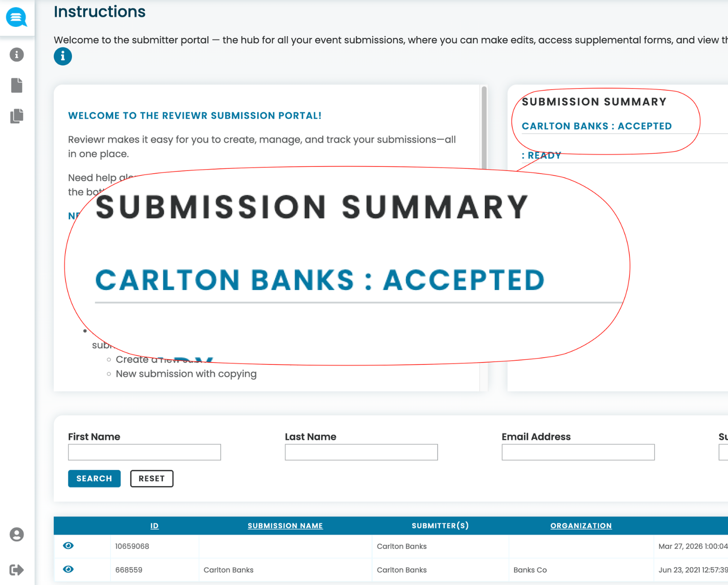Click inside the Email Address field
The image size is (728, 585).
pos(578,452)
